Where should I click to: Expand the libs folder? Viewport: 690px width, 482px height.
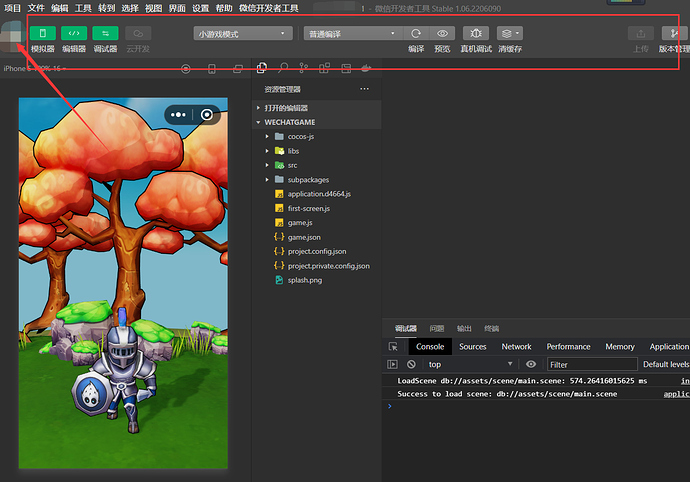[317, 151]
